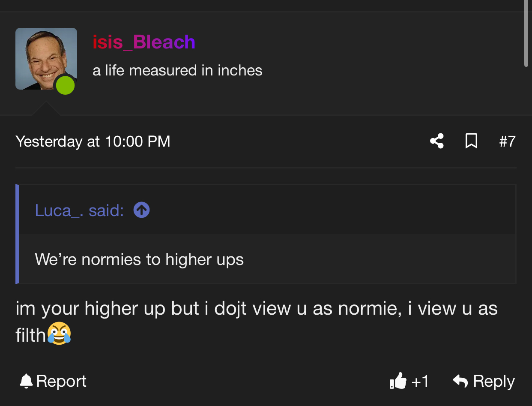
Task: Open the share icon for post #7
Action: point(437,141)
